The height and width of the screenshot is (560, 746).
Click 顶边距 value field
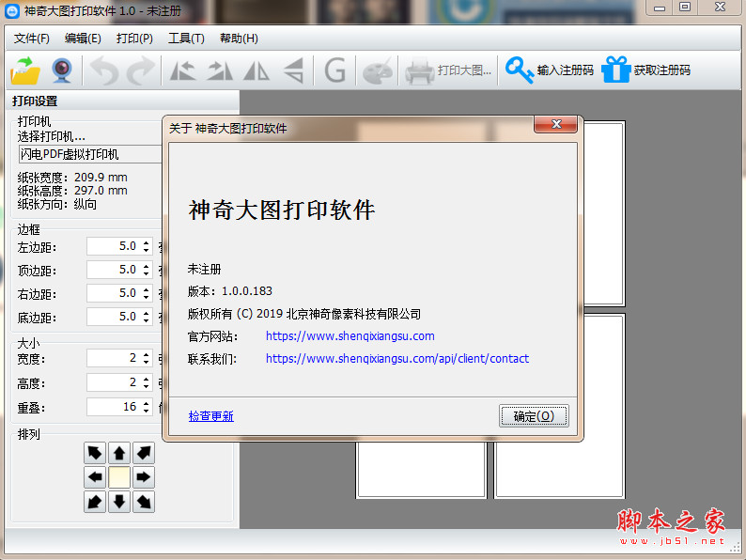(115, 270)
